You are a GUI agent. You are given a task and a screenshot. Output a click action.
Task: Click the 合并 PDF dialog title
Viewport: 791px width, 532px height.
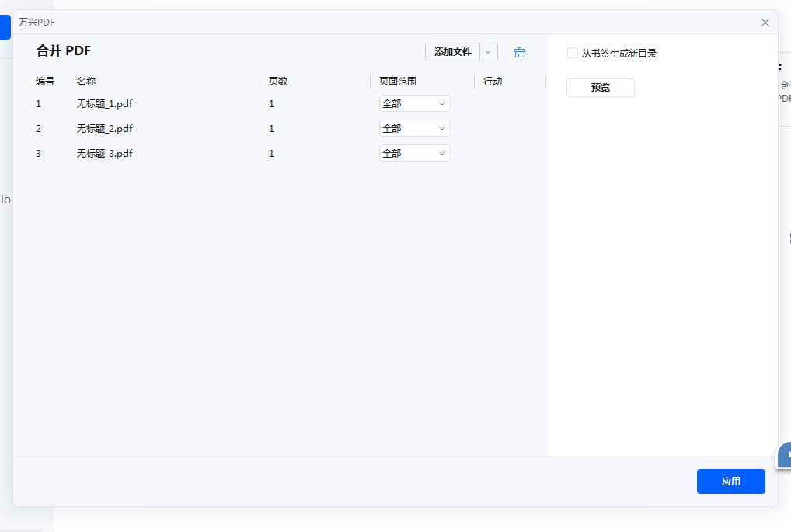pyautogui.click(x=64, y=50)
